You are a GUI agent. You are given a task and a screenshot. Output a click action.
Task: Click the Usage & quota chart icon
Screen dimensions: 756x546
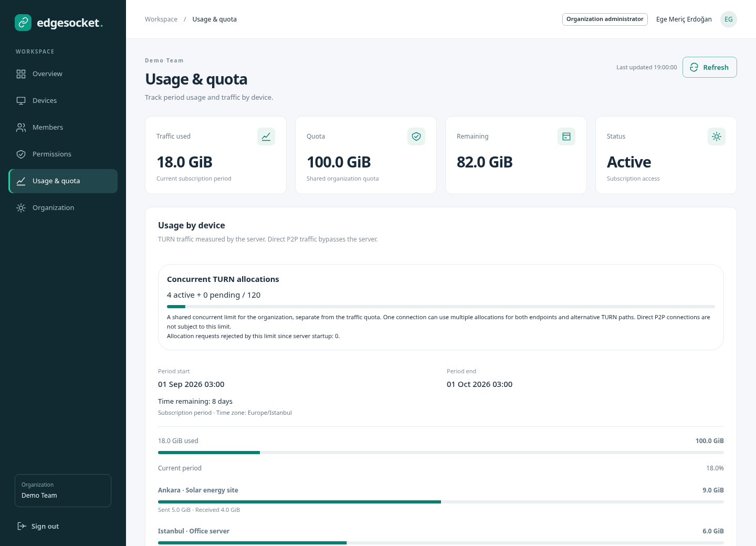tap(21, 181)
